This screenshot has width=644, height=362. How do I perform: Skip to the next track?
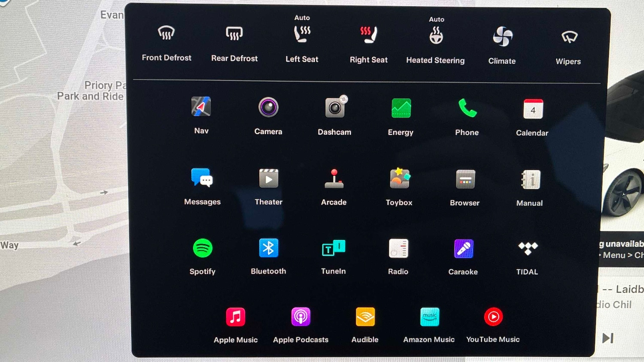pos(608,338)
